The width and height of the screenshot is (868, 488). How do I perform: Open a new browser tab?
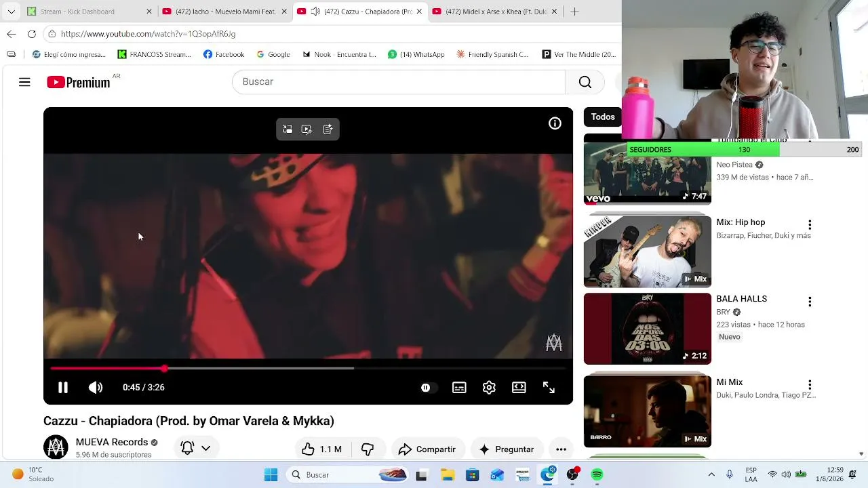pyautogui.click(x=574, y=12)
